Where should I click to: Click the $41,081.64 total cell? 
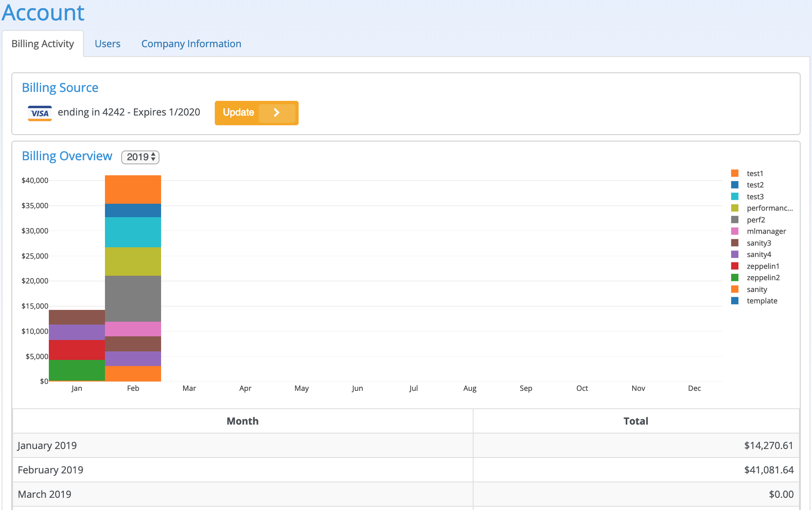(636, 470)
